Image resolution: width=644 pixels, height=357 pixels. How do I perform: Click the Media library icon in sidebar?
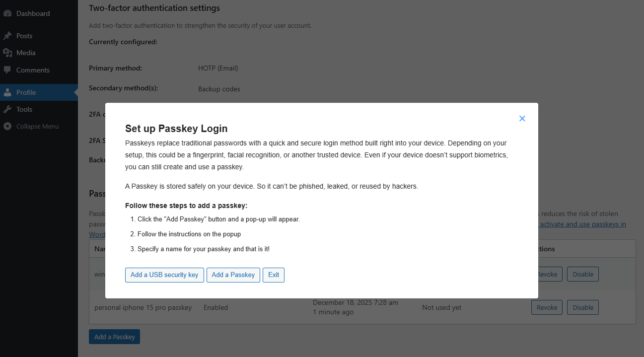7,53
